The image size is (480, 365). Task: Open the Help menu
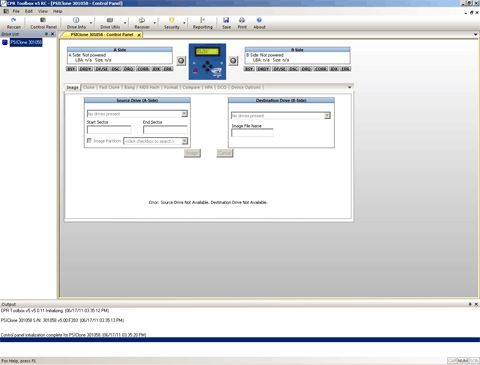pos(57,11)
